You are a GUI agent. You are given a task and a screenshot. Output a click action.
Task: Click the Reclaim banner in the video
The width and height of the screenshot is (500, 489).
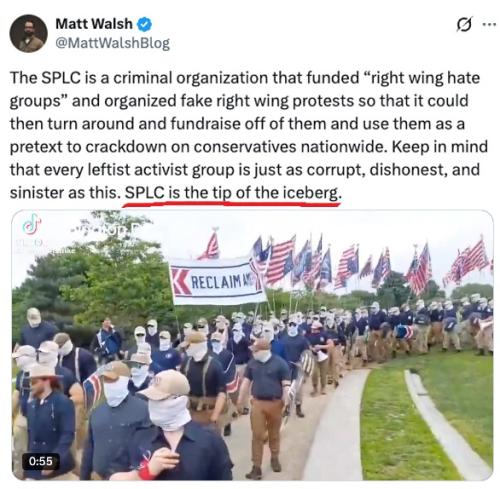(x=218, y=282)
